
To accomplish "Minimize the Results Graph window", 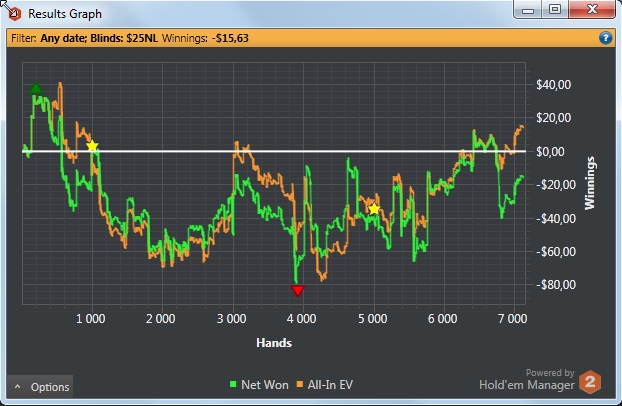I will point(528,10).
